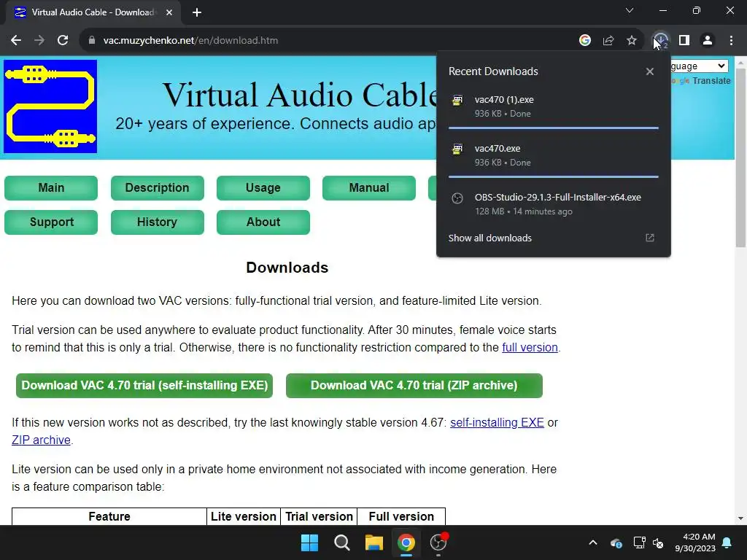747x560 pixels.
Task: Reload the current page
Action: [x=63, y=41]
